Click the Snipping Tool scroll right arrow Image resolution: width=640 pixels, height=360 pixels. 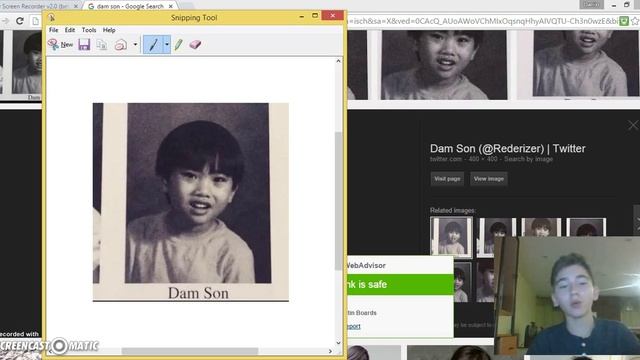330,351
